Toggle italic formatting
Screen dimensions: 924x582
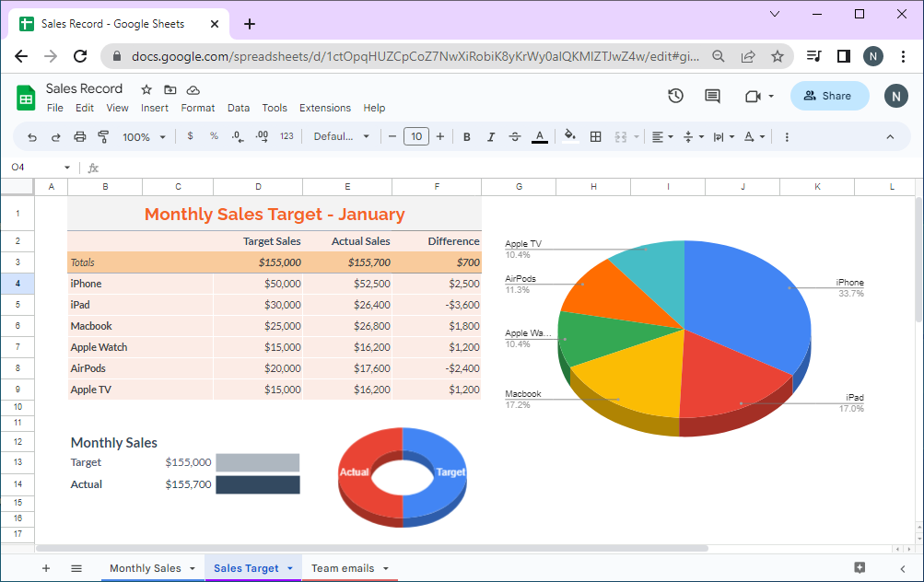pos(490,137)
